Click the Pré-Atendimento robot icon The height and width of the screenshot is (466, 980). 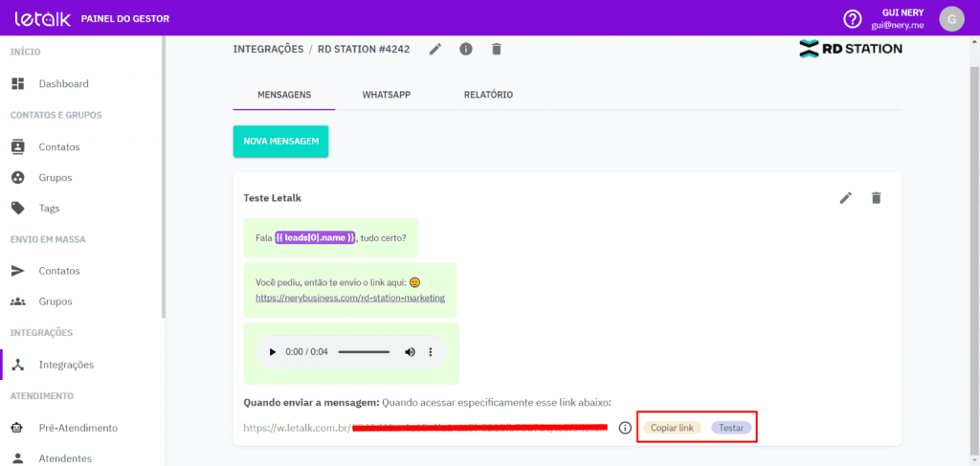pos(18,428)
